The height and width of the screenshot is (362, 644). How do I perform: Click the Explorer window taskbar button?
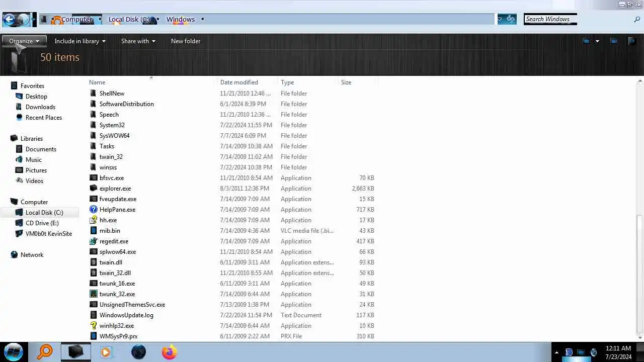(75, 352)
